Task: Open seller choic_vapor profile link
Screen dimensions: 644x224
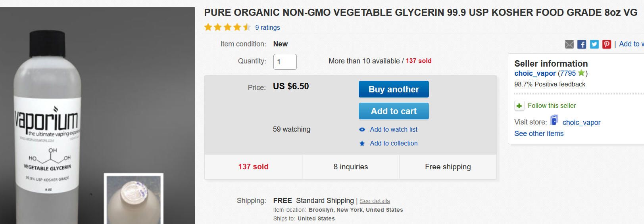Action: pyautogui.click(x=535, y=73)
